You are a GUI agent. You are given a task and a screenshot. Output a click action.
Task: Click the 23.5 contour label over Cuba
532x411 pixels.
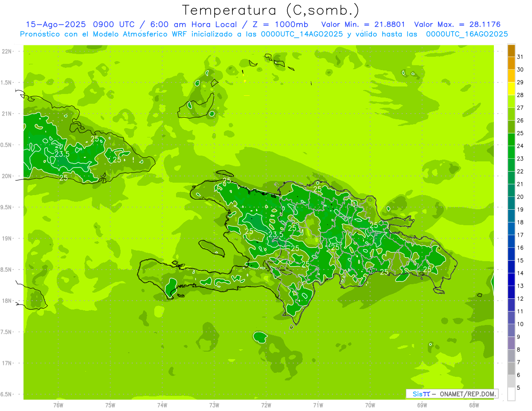pyautogui.click(x=62, y=154)
